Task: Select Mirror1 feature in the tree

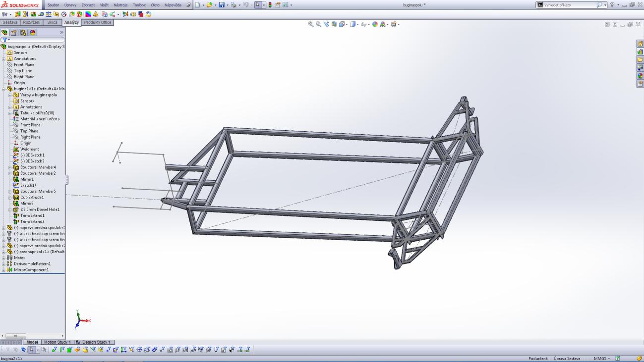Action: pos(27,179)
